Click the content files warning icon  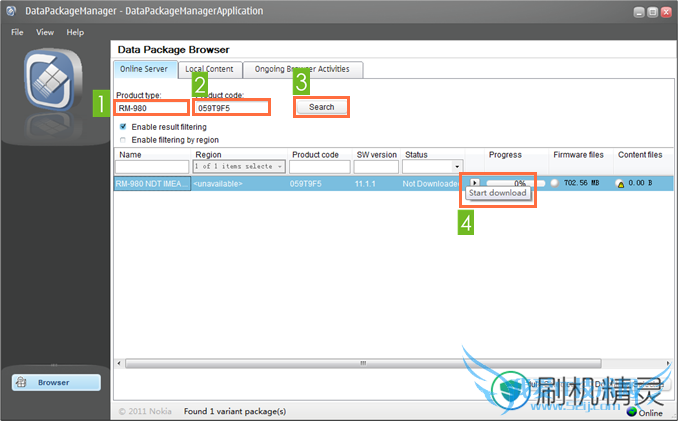(x=620, y=184)
